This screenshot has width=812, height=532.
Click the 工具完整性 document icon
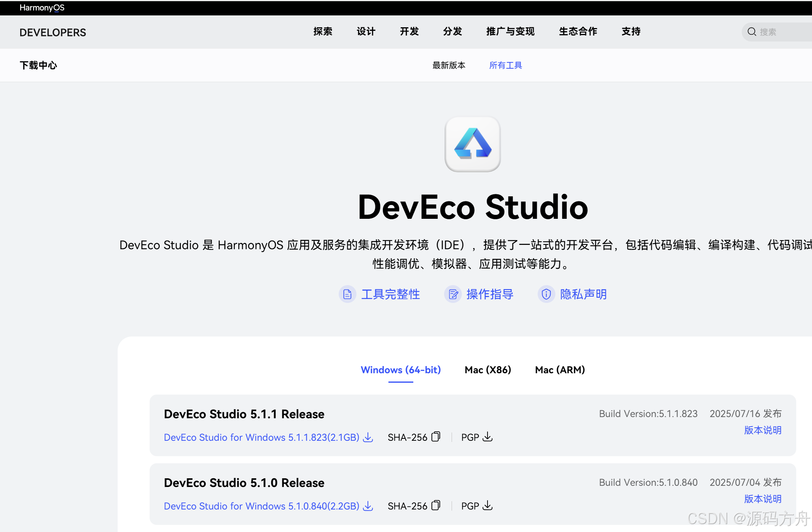click(347, 294)
